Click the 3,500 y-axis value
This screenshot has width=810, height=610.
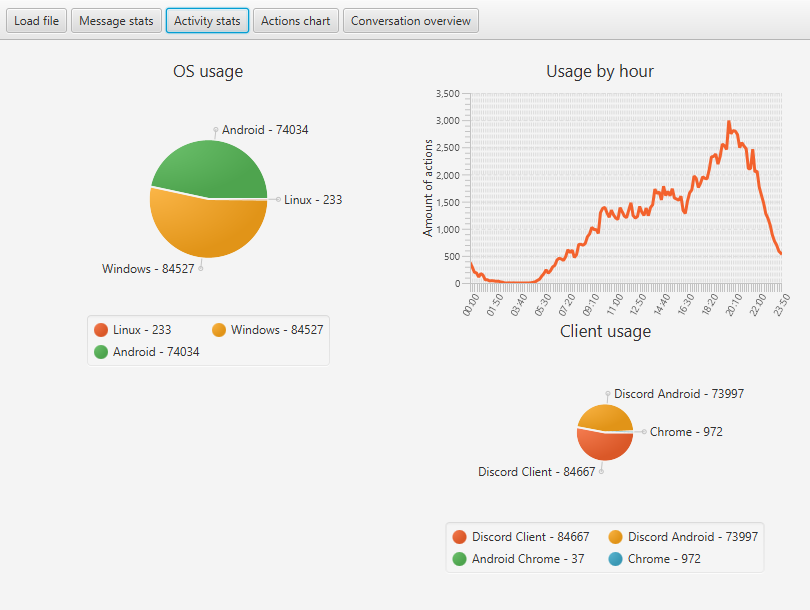[447, 94]
